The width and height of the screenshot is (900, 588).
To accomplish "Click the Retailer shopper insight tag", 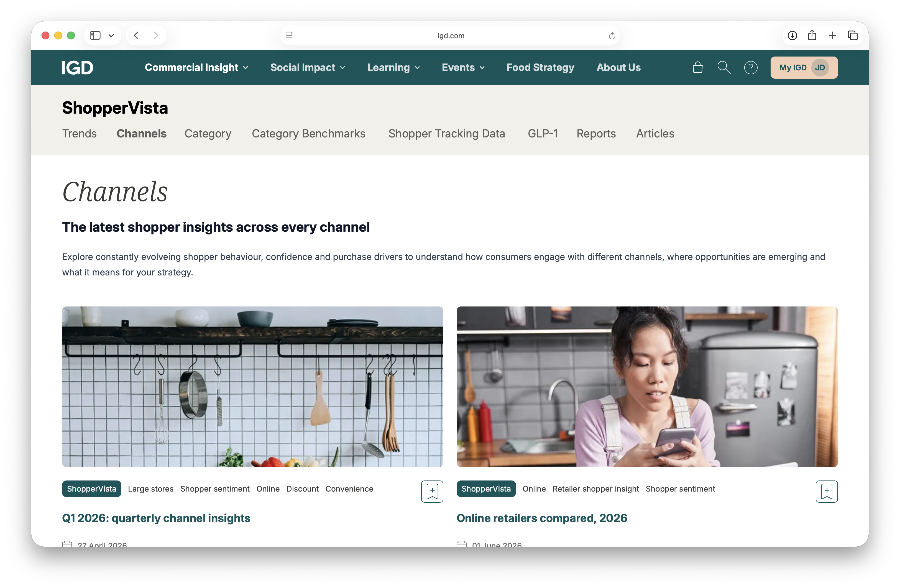I will pos(595,489).
